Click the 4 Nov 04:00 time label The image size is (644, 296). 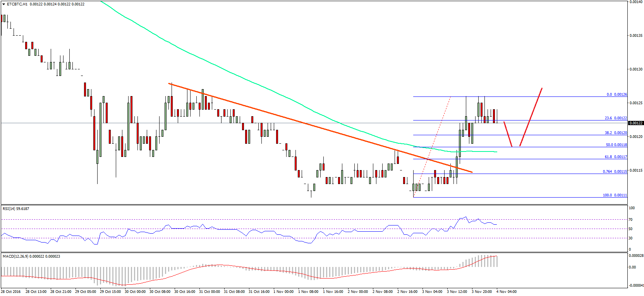507,291
